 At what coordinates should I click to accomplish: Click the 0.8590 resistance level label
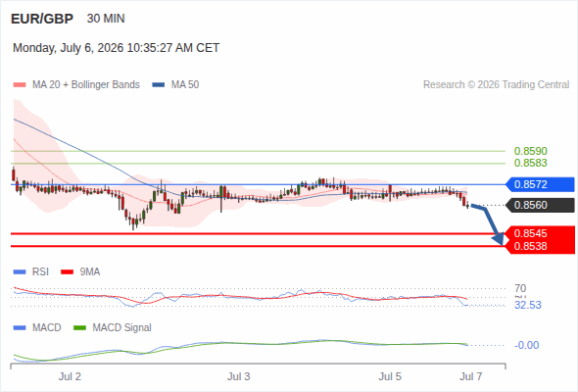click(530, 151)
